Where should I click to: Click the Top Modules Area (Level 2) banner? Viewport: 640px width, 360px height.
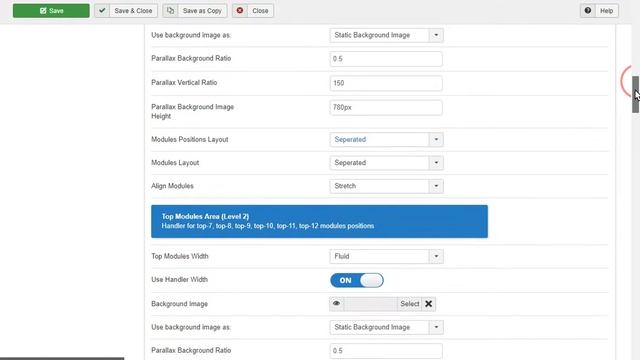[x=319, y=221]
